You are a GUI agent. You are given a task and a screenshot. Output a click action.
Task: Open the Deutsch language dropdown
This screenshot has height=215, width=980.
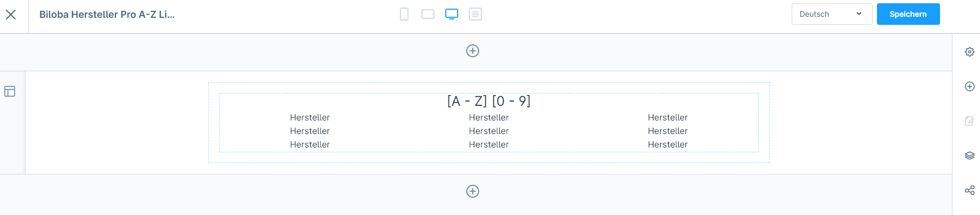832,14
